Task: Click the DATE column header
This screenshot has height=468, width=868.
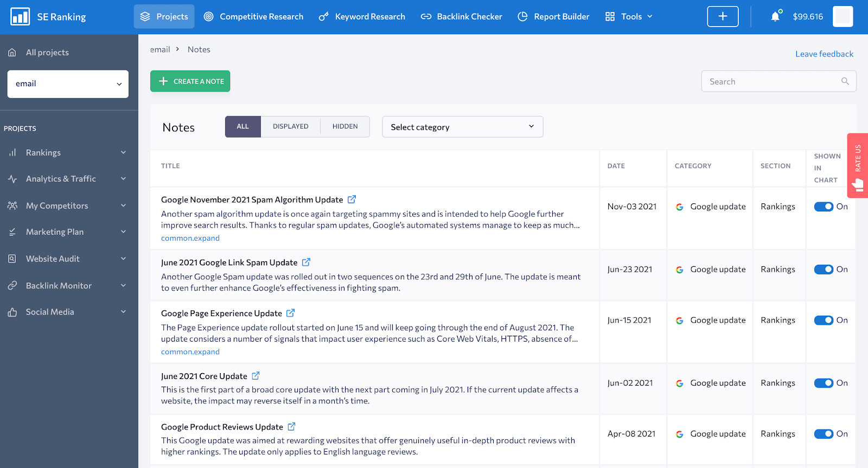Action: click(x=616, y=166)
